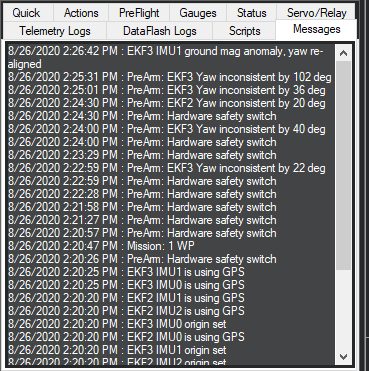
Task: Click the ground mag anomaly message line
Action: click(166, 58)
